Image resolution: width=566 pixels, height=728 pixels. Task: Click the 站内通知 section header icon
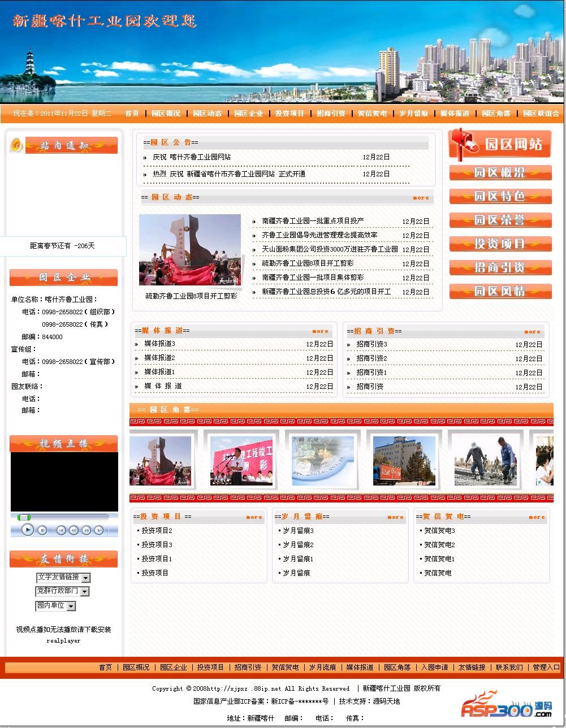tap(17, 145)
